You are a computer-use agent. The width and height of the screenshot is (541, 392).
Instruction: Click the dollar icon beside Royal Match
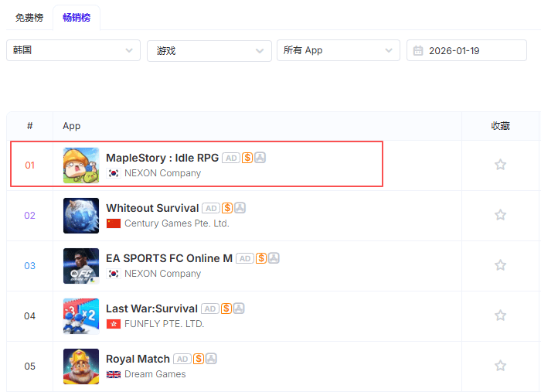(x=199, y=359)
